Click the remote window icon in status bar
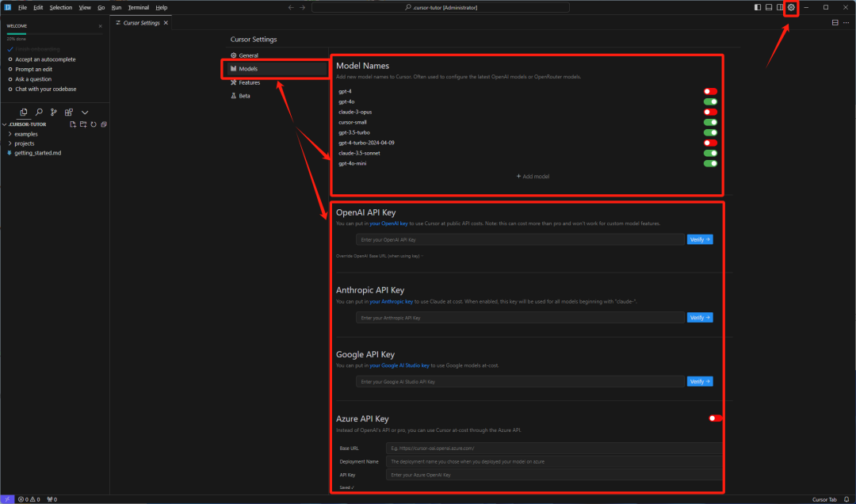 [x=7, y=499]
